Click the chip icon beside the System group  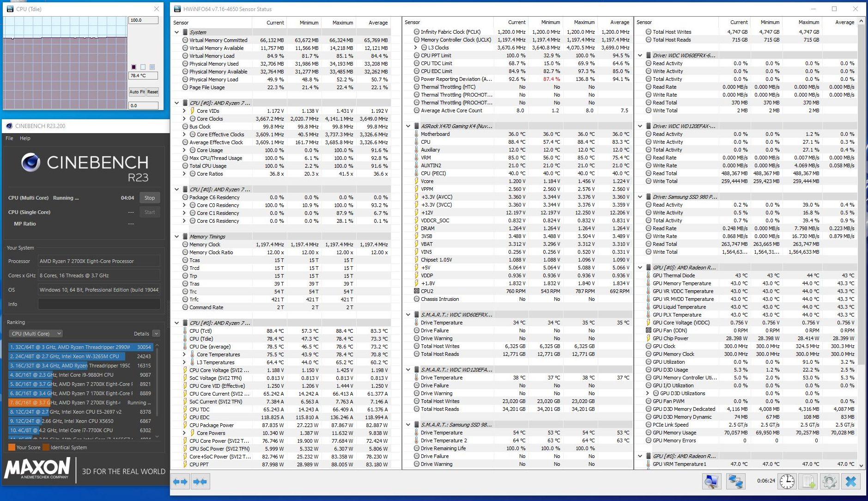coord(185,32)
